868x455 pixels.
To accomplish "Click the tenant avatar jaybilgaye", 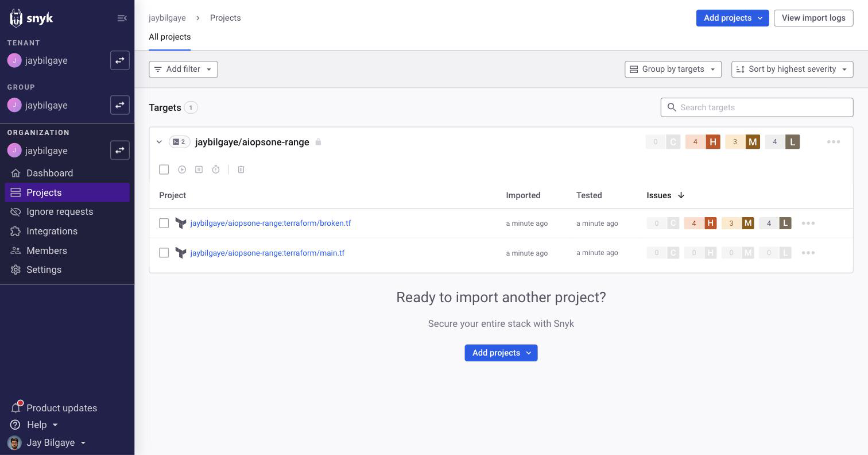I will [x=14, y=60].
